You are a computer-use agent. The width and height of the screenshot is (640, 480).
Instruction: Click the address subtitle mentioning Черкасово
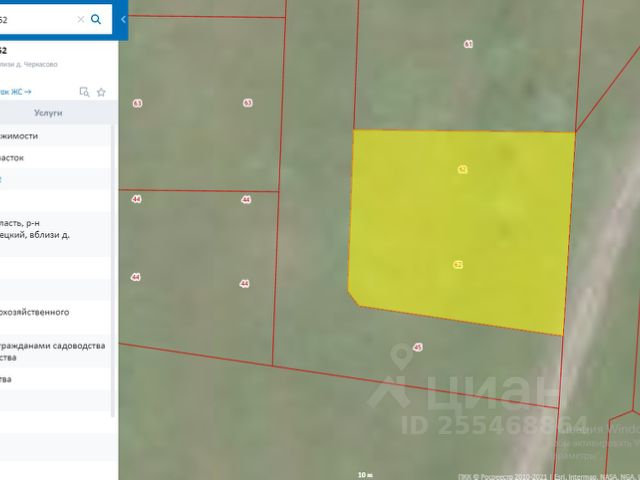tap(28, 64)
